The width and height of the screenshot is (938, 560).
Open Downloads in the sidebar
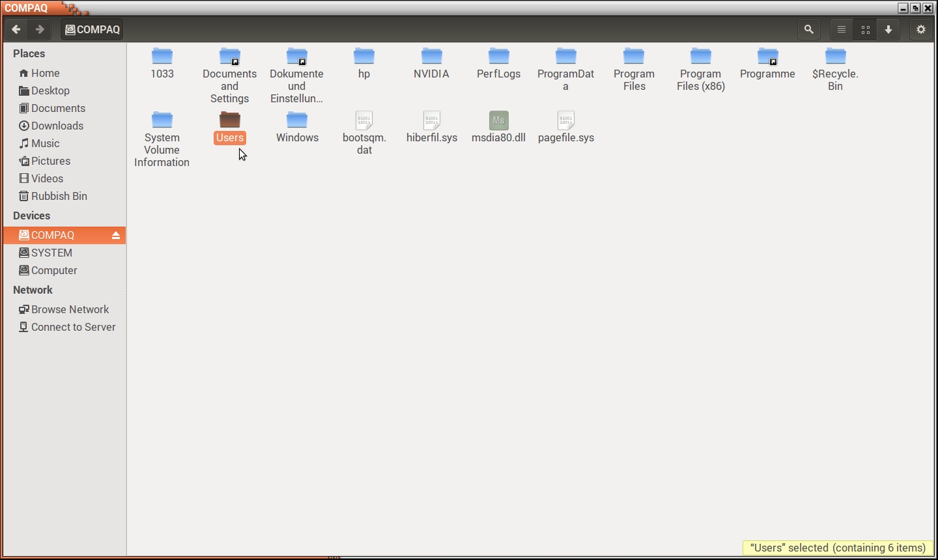tap(57, 126)
